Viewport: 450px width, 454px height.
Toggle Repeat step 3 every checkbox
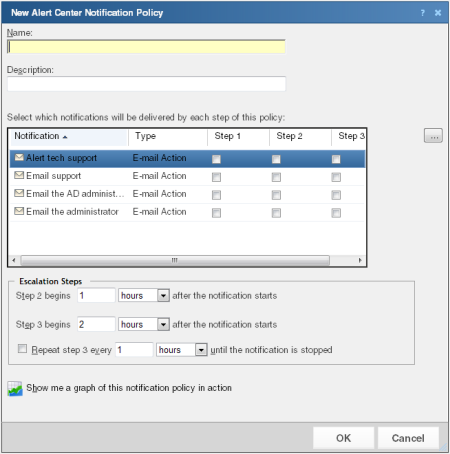coord(22,349)
